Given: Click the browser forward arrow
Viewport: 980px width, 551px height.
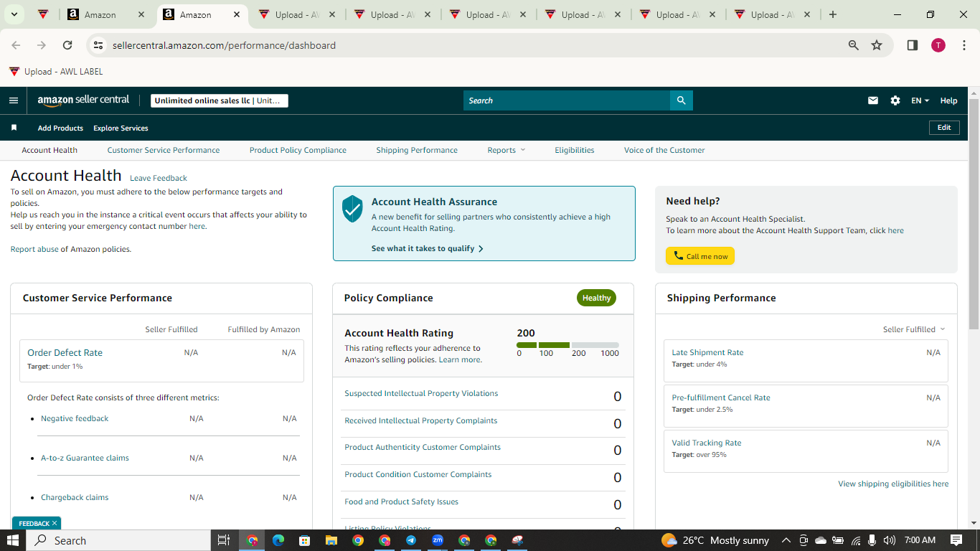Looking at the screenshot, I should 42,45.
